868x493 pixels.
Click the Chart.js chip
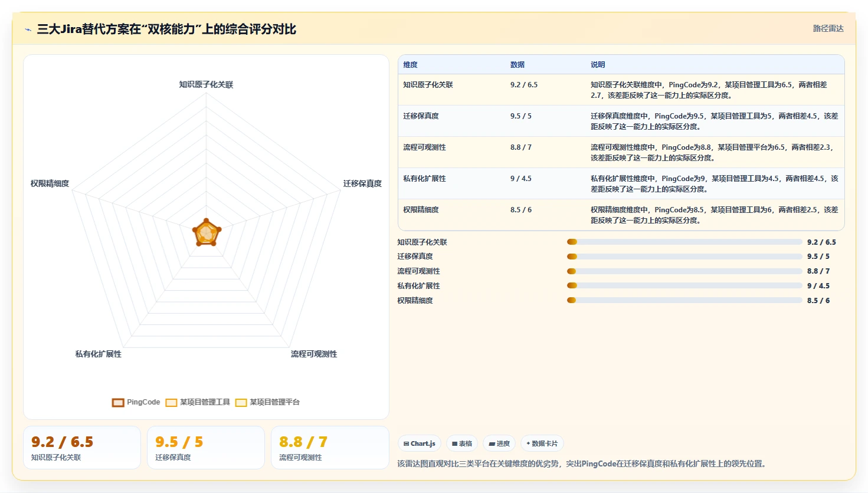(420, 443)
